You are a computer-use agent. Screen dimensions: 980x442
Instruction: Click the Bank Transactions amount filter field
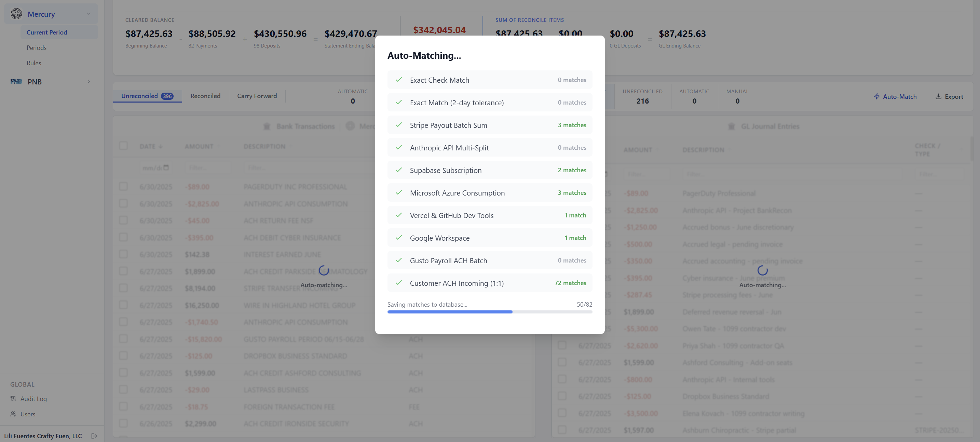(x=208, y=168)
